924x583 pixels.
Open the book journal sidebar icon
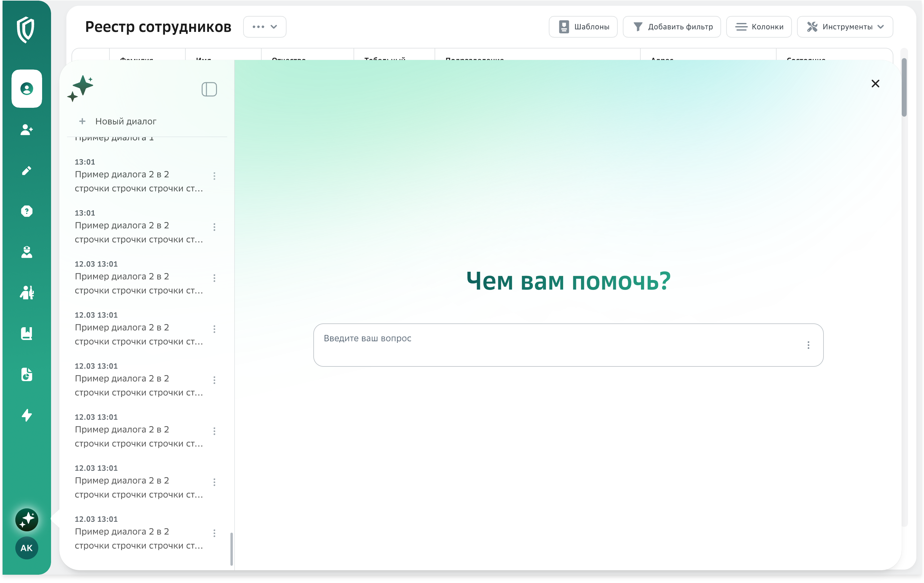pos(26,333)
